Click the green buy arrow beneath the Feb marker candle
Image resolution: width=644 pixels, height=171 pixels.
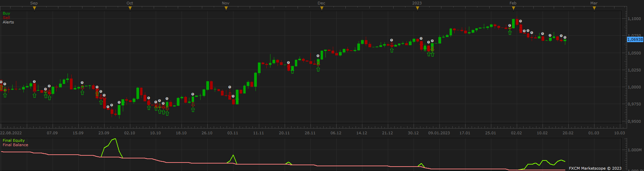coord(510,32)
